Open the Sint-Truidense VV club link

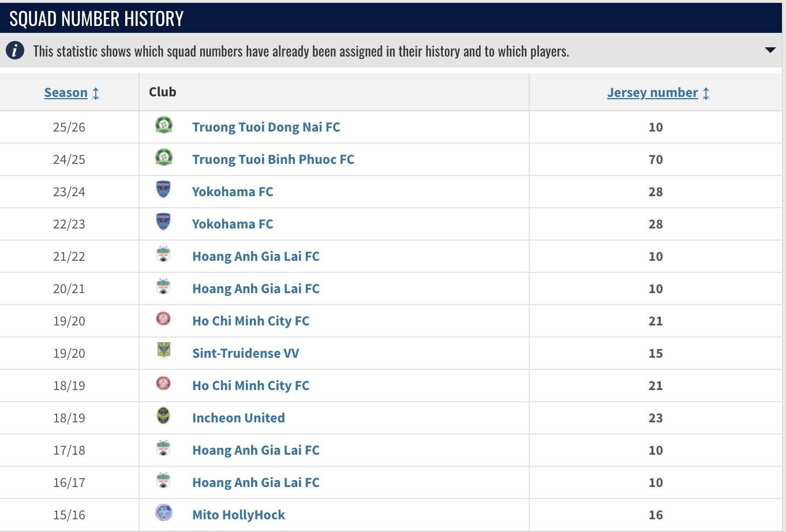(x=245, y=353)
